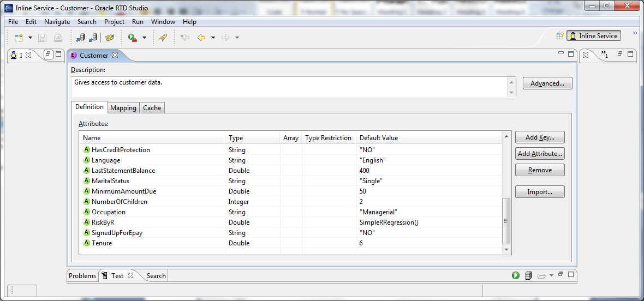The image size is (644, 301).
Task: Open the Test view menu dropdown arrow
Action: (x=551, y=275)
